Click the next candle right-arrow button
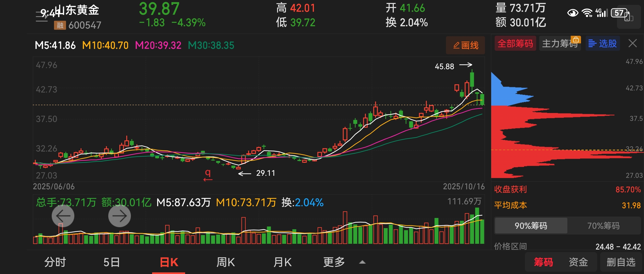Screen dimensions: 644x274 tap(119, 216)
